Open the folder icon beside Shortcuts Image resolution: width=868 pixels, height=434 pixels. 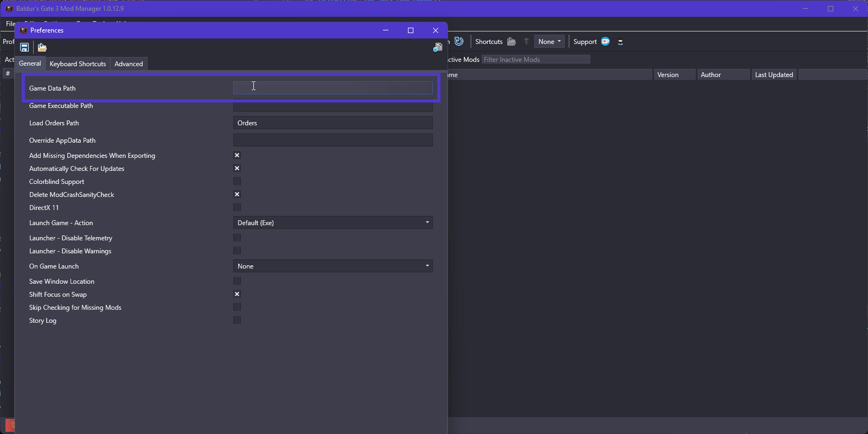(x=511, y=41)
